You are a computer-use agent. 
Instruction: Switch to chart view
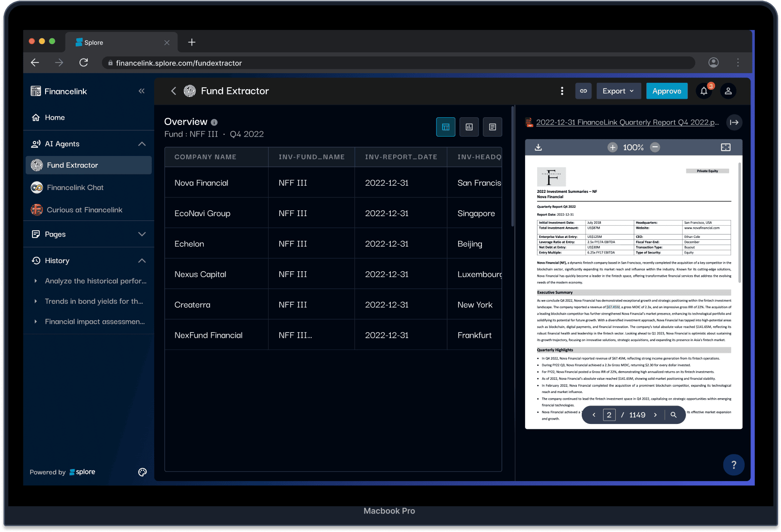pyautogui.click(x=469, y=127)
